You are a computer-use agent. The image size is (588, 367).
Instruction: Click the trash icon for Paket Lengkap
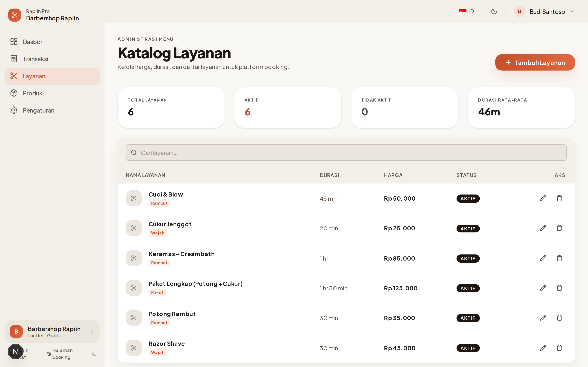tap(559, 288)
